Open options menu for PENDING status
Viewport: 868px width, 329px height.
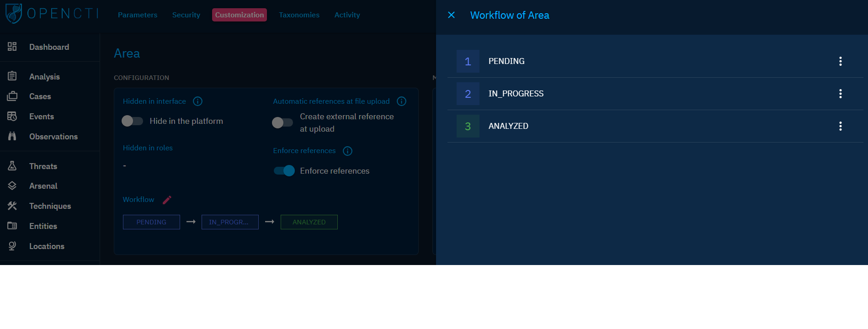pyautogui.click(x=840, y=61)
